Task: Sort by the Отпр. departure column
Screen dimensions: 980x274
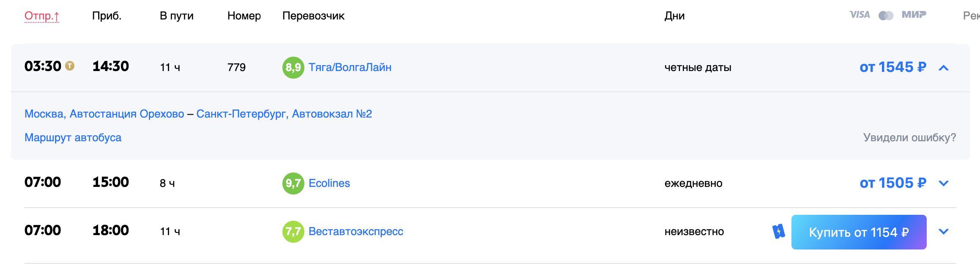Action: [42, 16]
